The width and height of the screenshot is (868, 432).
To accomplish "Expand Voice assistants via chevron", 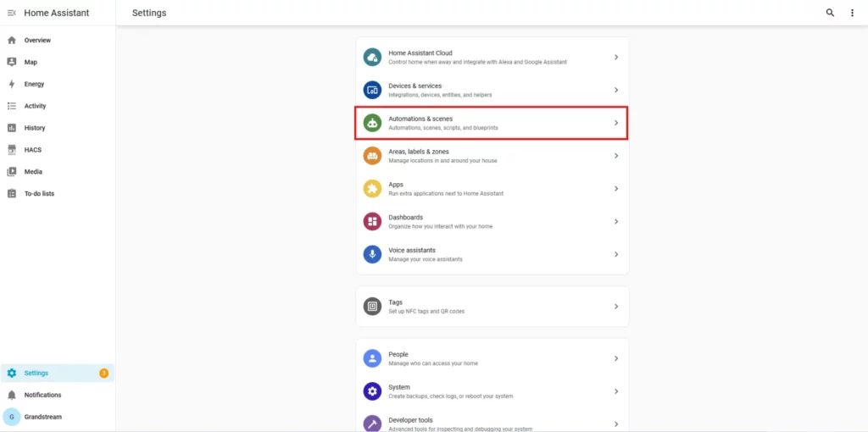I will pos(616,254).
